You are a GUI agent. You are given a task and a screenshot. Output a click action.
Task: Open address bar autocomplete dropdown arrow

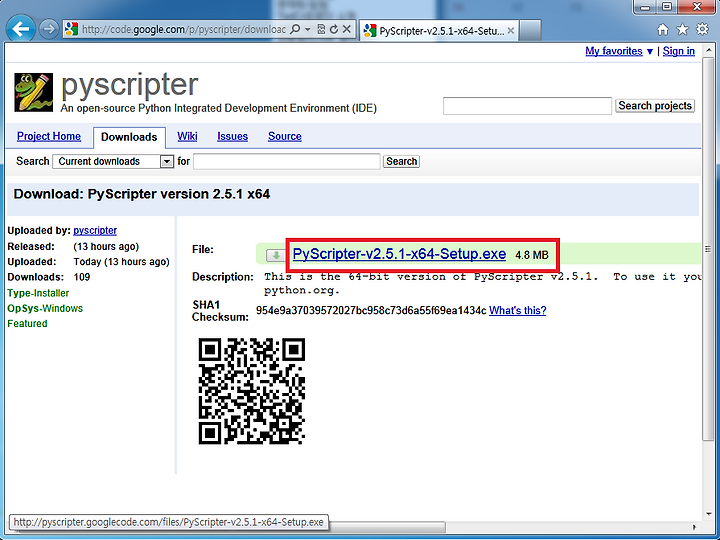(308, 29)
